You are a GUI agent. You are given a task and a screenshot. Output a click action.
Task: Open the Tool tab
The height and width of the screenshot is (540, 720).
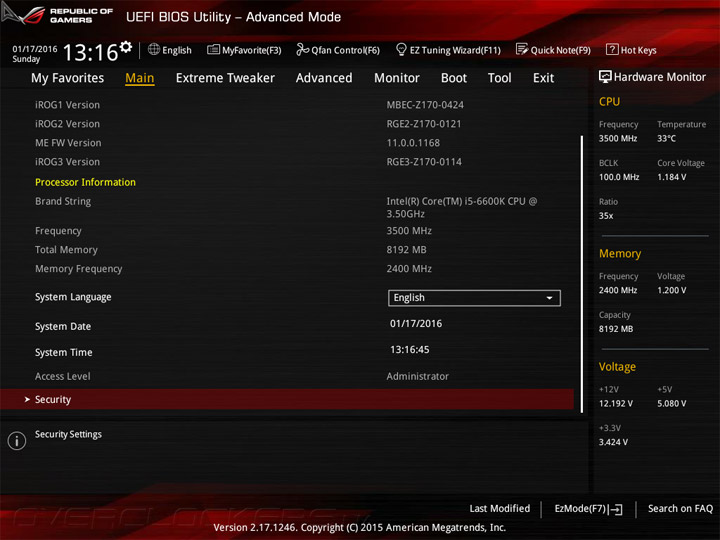500,78
